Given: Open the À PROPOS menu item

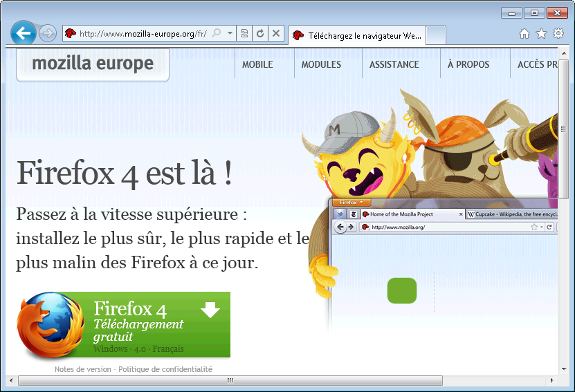Looking at the screenshot, I should coord(468,64).
